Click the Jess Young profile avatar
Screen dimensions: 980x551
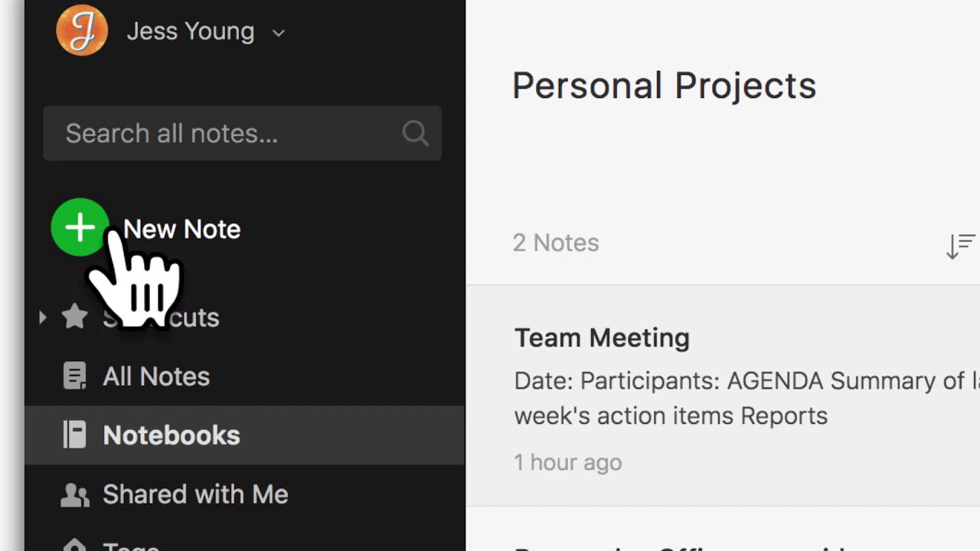[x=81, y=31]
